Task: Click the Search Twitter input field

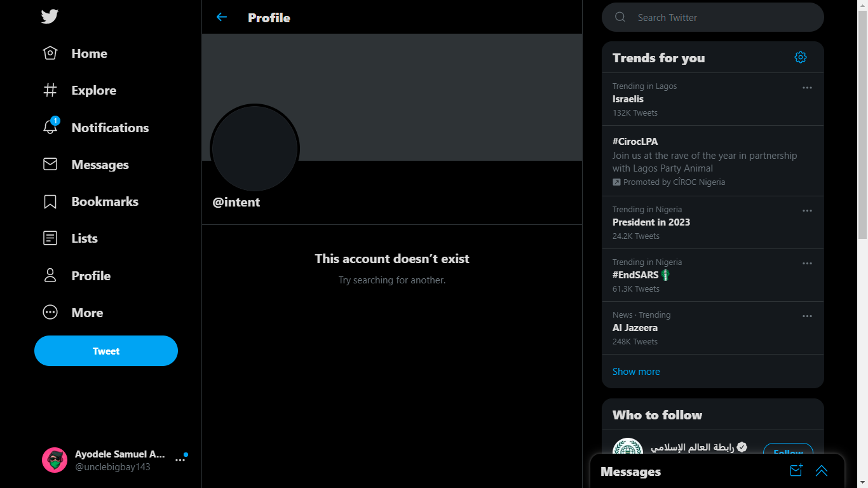Action: pos(713,17)
